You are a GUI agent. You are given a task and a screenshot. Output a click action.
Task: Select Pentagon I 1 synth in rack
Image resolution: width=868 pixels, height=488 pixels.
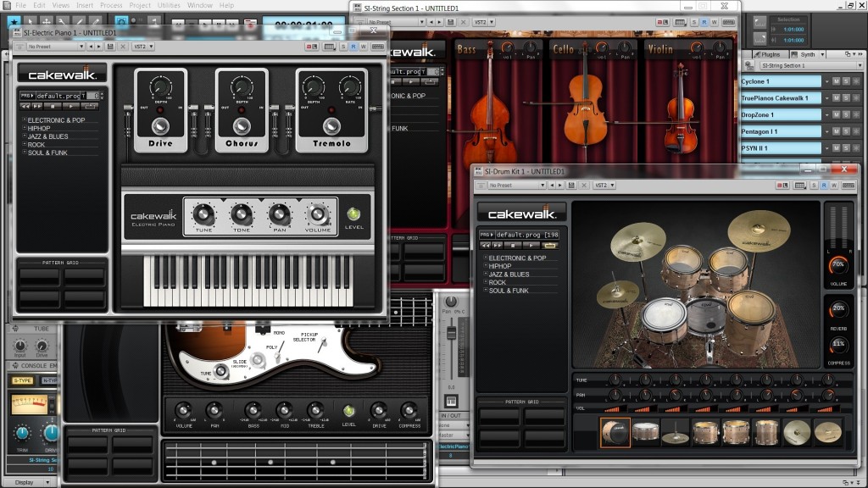pos(781,131)
